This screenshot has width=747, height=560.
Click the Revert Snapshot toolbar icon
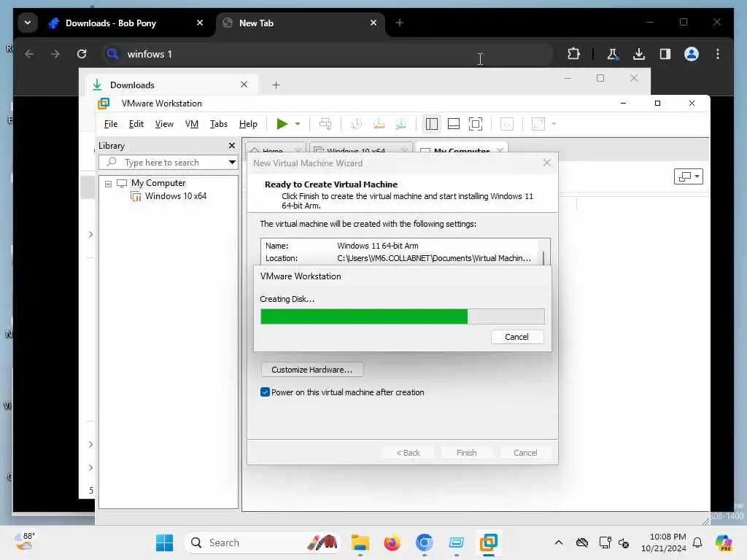click(x=379, y=124)
